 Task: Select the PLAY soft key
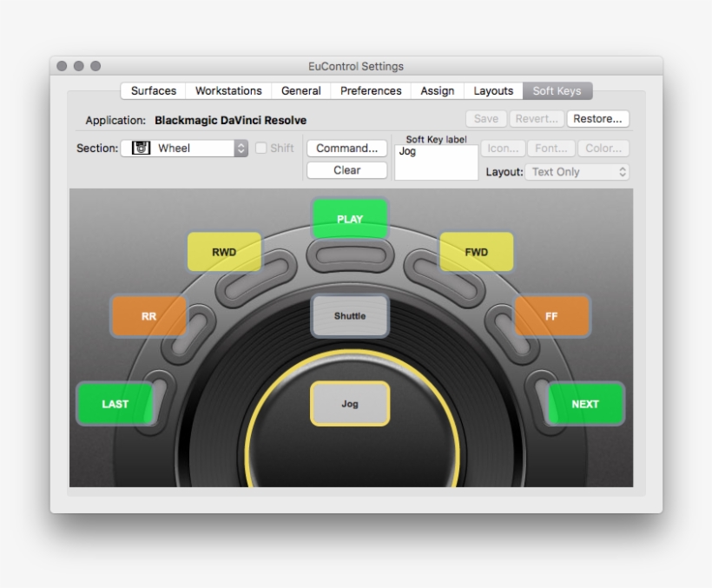[x=349, y=219]
